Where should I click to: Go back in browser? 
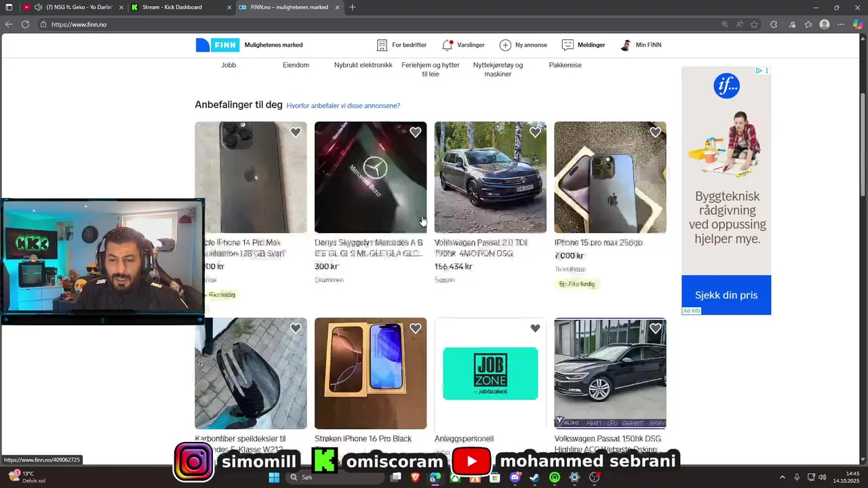(9, 24)
